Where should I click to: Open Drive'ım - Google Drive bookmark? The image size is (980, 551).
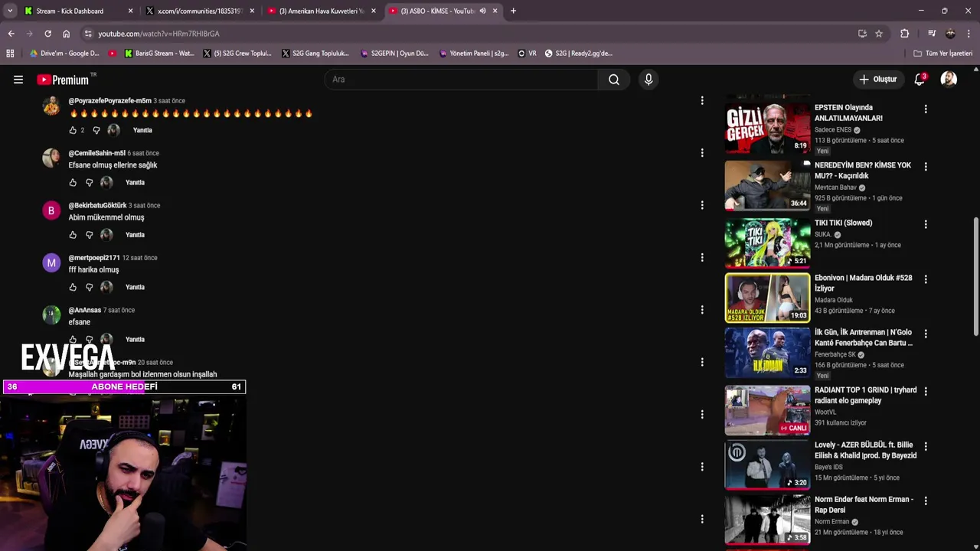point(64,54)
